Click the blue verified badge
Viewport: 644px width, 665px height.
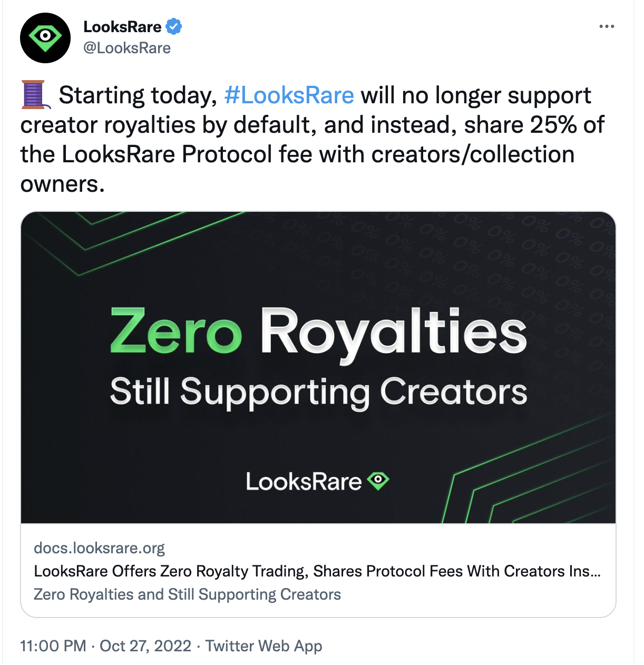(x=174, y=26)
